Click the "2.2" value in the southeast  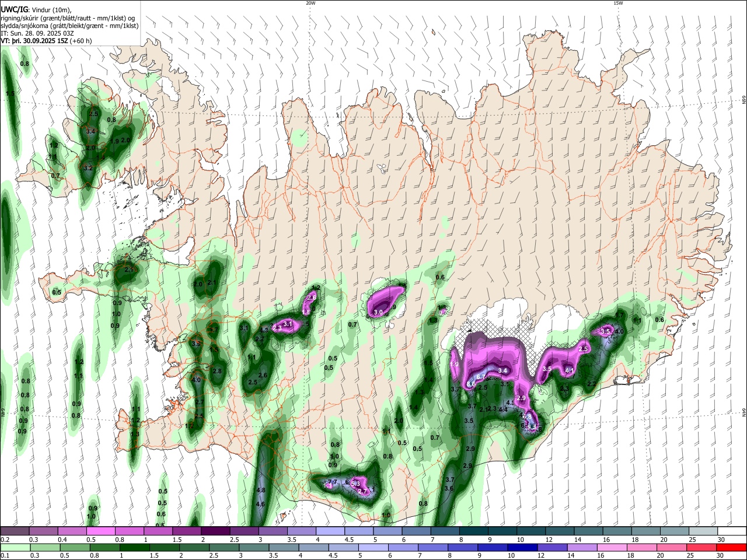coord(591,384)
